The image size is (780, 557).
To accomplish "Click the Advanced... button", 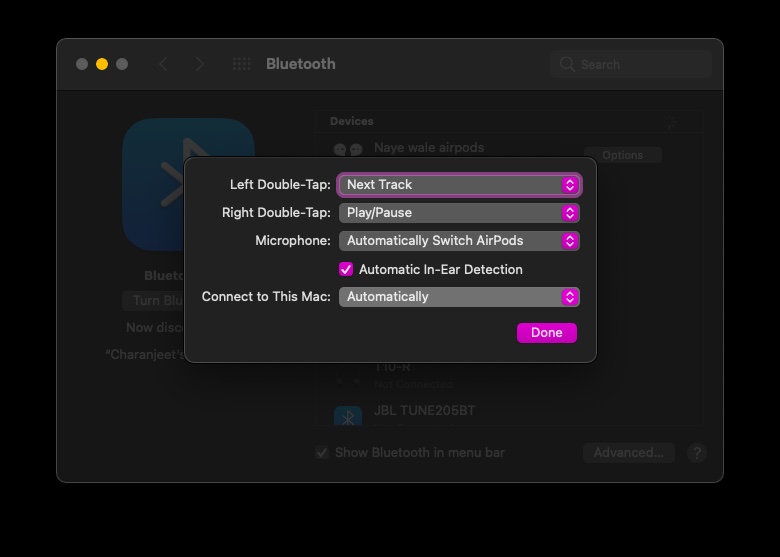I will pos(628,453).
